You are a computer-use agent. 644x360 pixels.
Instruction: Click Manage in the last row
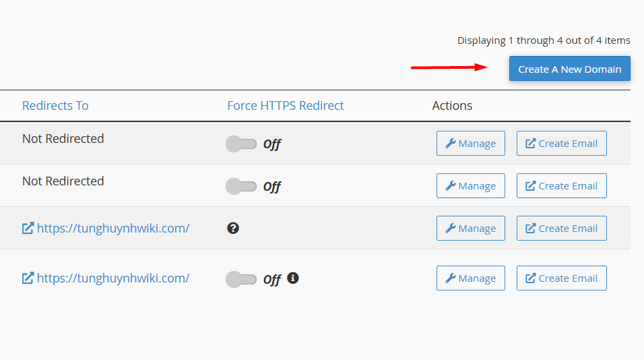[471, 278]
